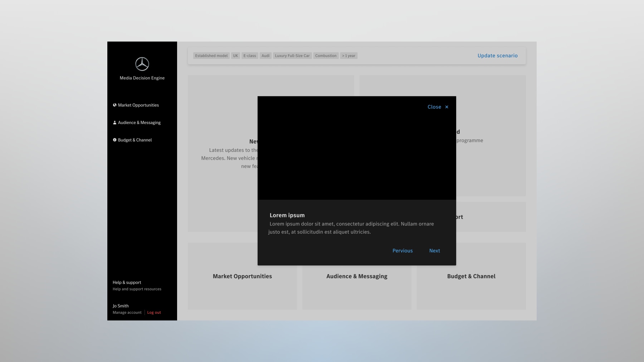This screenshot has height=362, width=644.
Task: Go to the Pervious slide
Action: point(402,251)
